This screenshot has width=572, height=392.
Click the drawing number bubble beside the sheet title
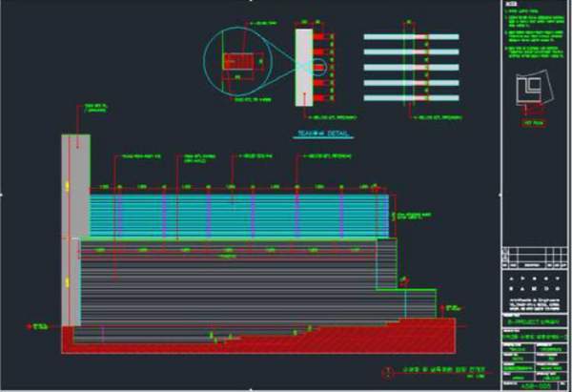(388, 373)
